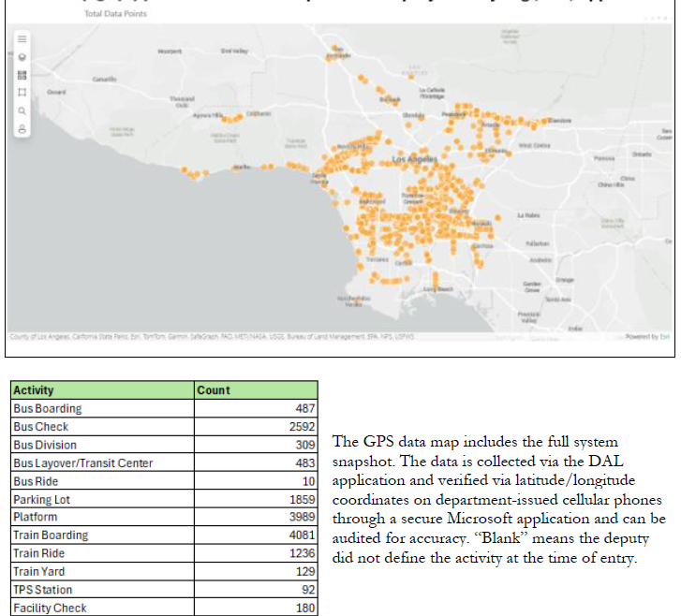Image resolution: width=681 pixels, height=616 pixels.
Task: Click the person icon in map toolbar
Action: pos(22,128)
